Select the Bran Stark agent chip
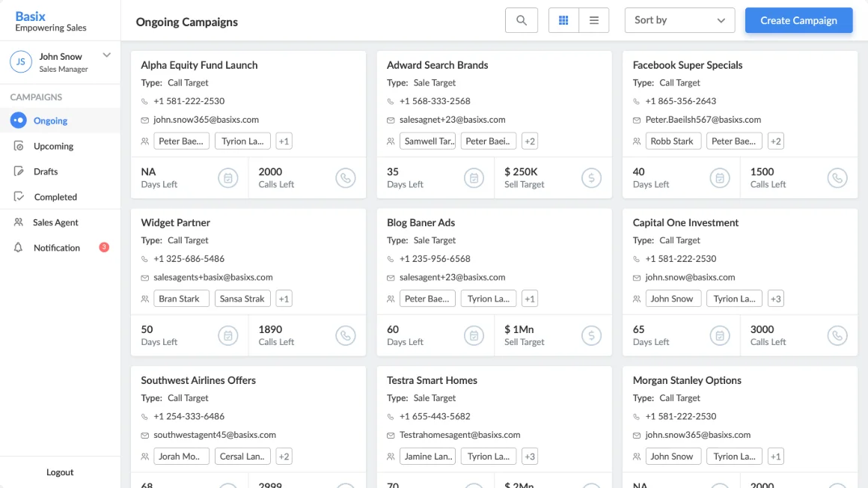The width and height of the screenshot is (868, 488). pos(182,299)
